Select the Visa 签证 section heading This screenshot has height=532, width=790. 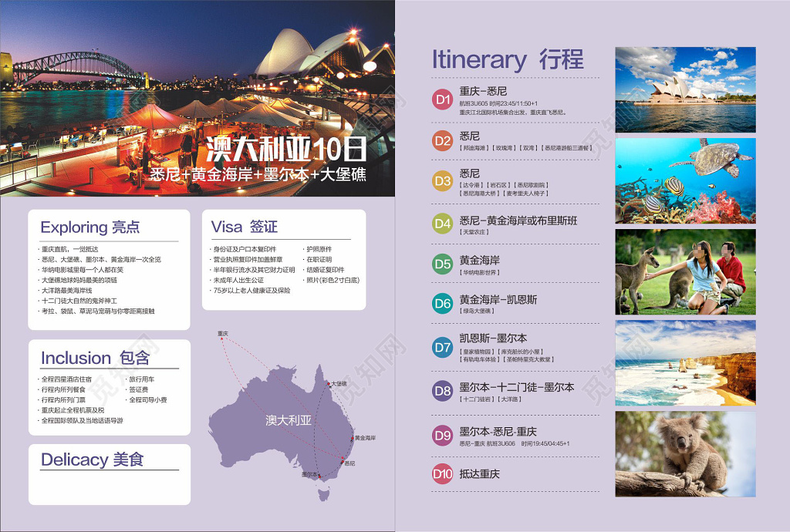[245, 227]
